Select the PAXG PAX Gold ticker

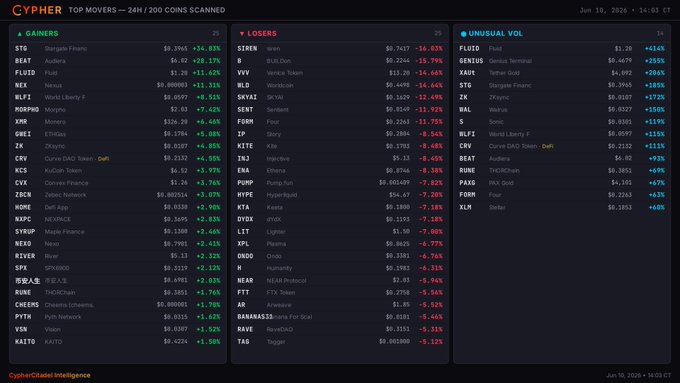point(467,183)
